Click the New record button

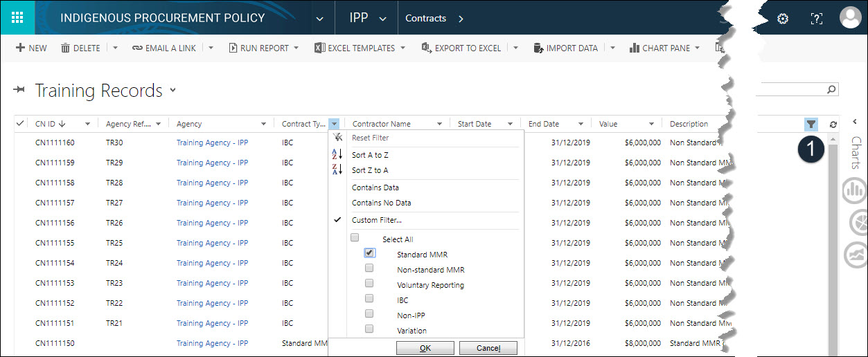(31, 48)
